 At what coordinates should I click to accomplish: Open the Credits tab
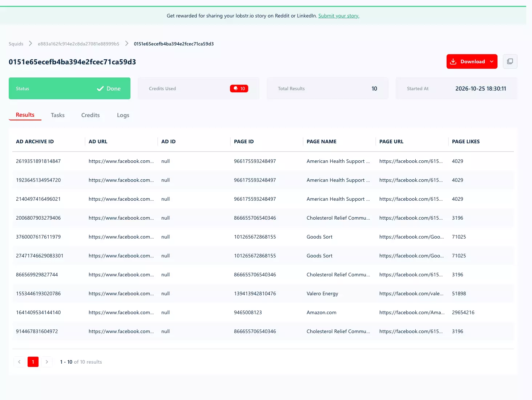pyautogui.click(x=90, y=115)
